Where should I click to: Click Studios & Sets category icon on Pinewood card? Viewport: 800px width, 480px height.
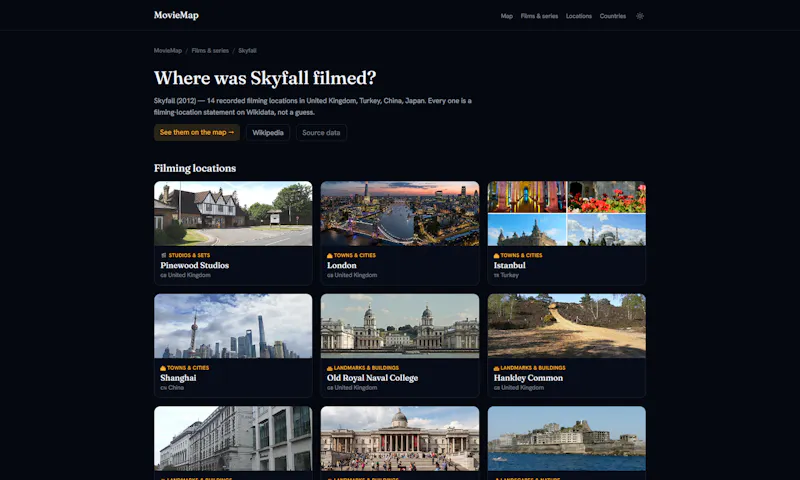(x=163, y=255)
